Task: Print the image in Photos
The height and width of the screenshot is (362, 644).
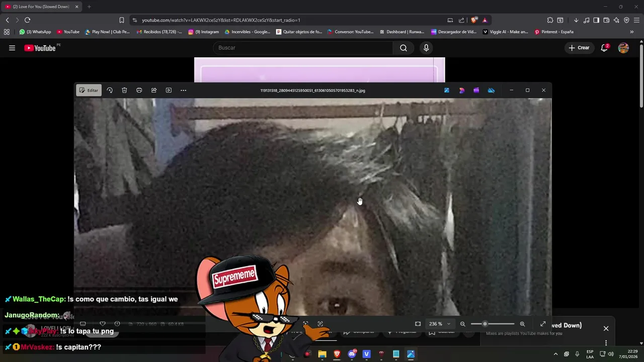Action: (139, 90)
